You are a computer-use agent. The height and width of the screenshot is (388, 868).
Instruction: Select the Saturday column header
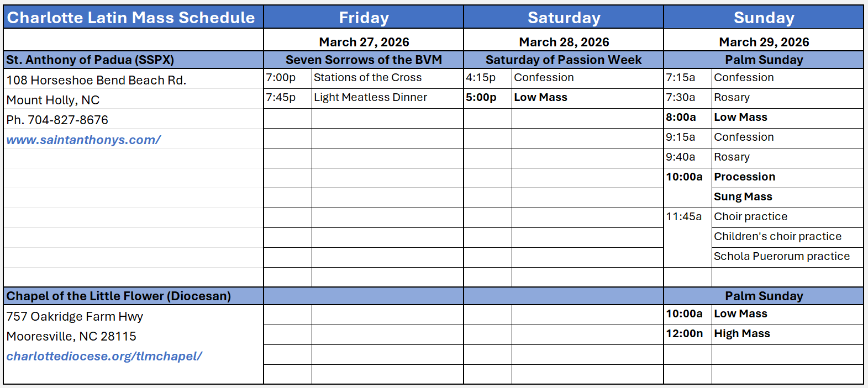tap(564, 18)
